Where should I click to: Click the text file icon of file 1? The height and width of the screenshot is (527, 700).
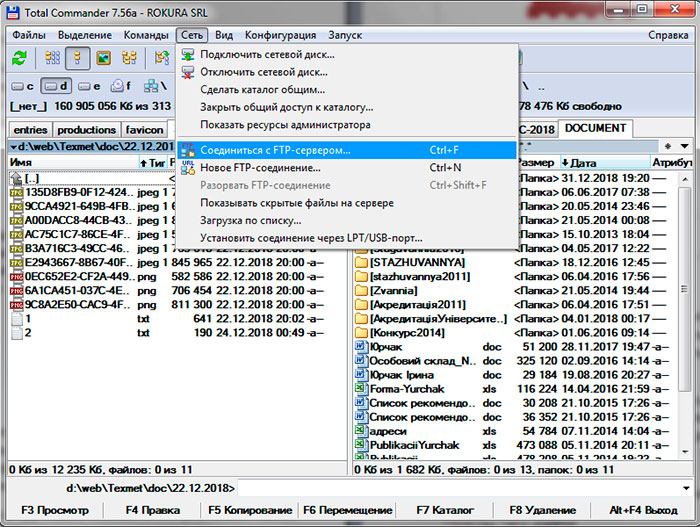point(17,319)
